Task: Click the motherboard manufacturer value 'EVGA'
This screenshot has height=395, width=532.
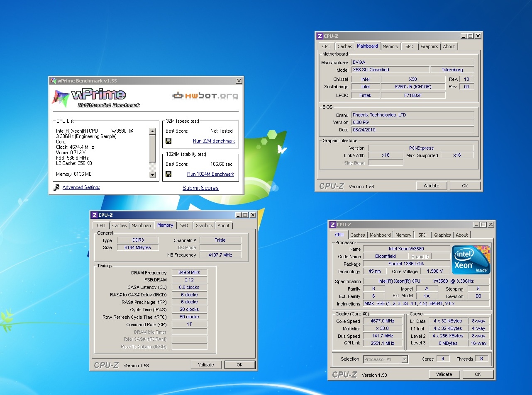Action: (412, 62)
